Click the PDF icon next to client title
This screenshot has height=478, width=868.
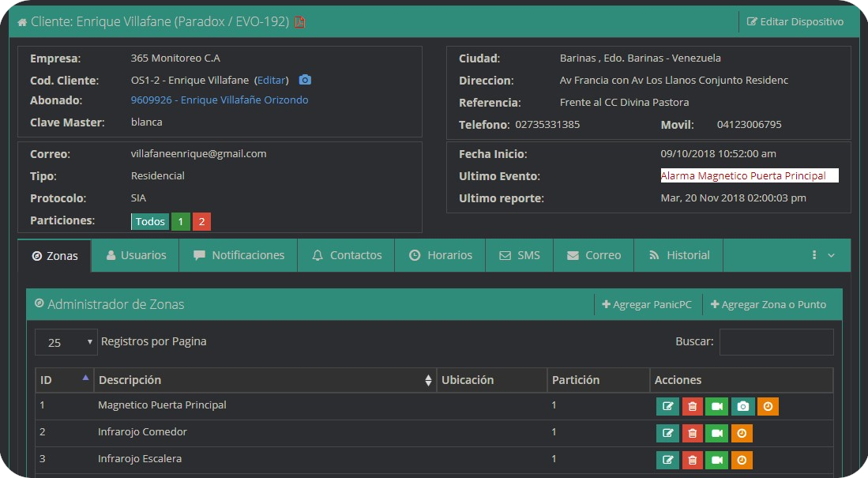[x=300, y=22]
